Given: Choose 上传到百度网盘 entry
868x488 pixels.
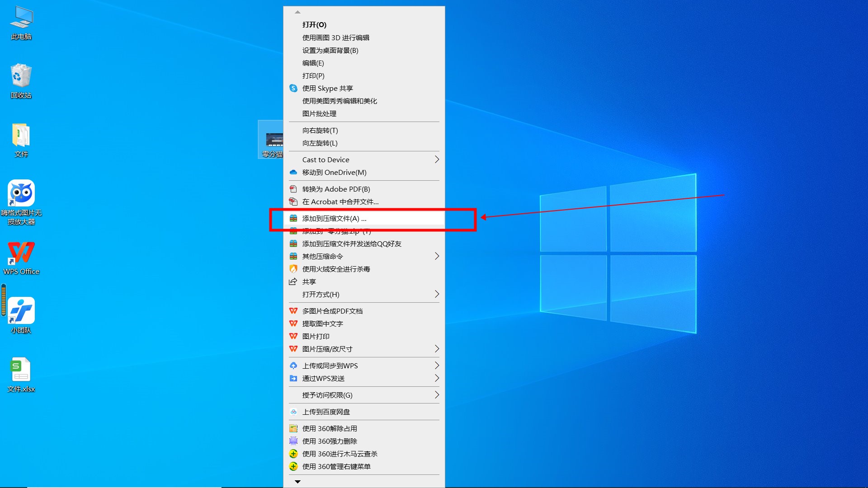Looking at the screenshot, I should (x=325, y=412).
